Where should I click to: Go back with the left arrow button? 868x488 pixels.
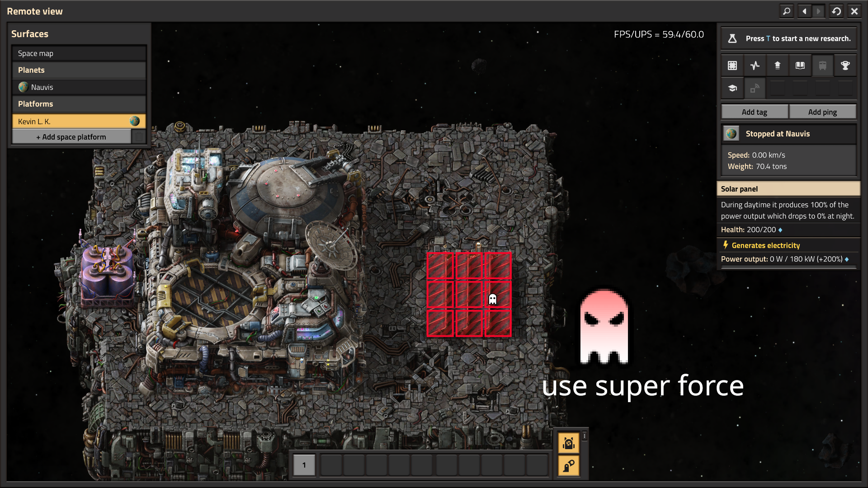pos(805,11)
